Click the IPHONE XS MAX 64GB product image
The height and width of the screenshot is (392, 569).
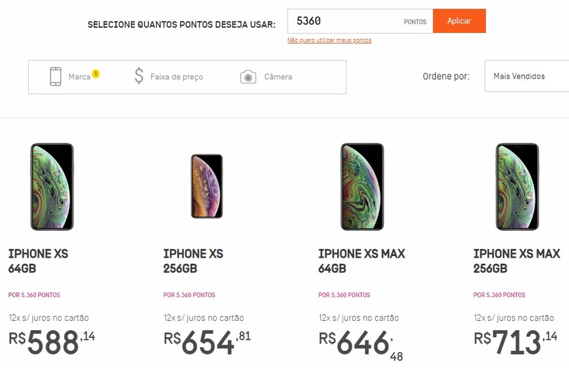coord(361,187)
